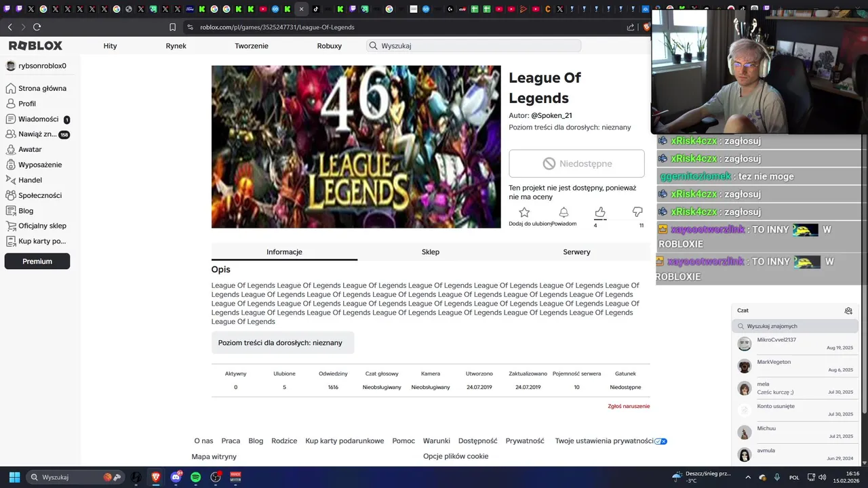Viewport: 868px width, 488px height.
Task: Open Społeczności in the sidebar
Action: [34, 195]
